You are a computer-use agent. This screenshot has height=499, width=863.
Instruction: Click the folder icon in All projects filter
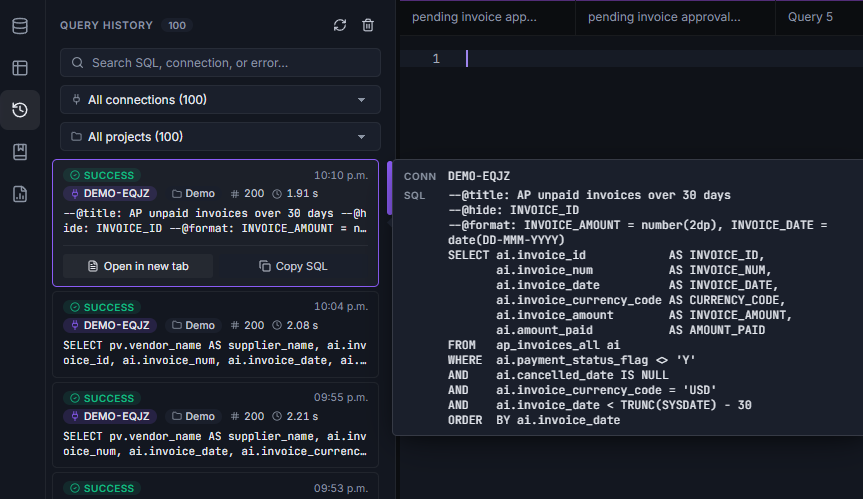77,136
